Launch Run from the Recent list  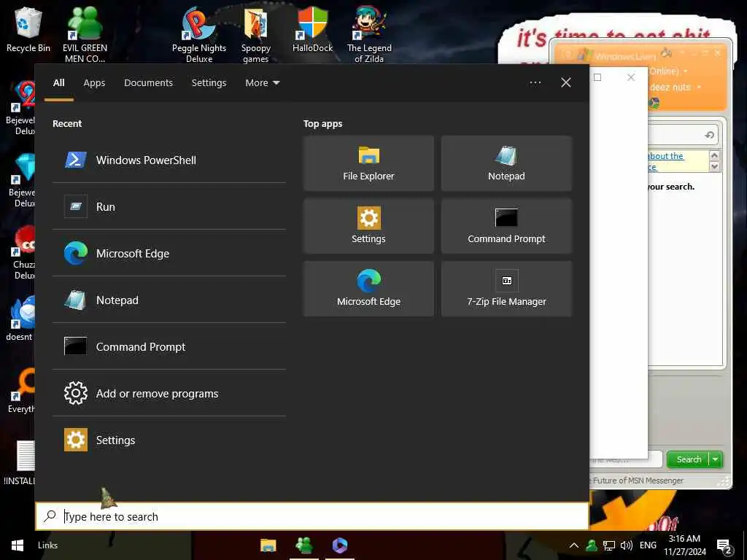(169, 206)
